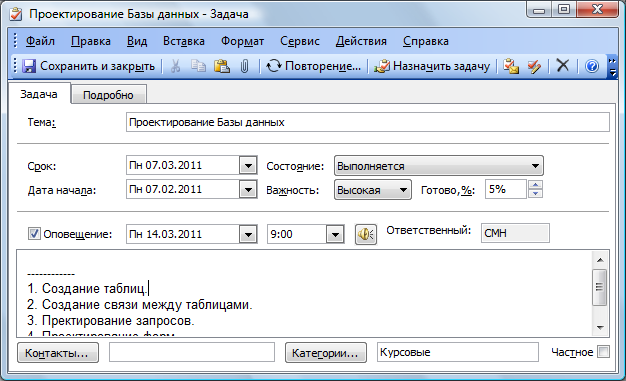Decrease percent complete with down arrow
626x381 pixels.
(x=535, y=194)
